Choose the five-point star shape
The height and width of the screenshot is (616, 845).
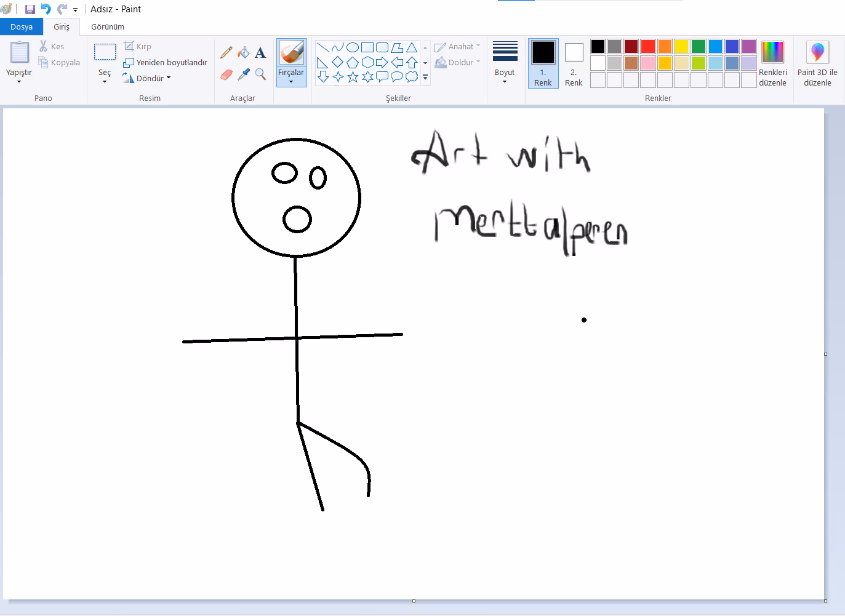[353, 77]
